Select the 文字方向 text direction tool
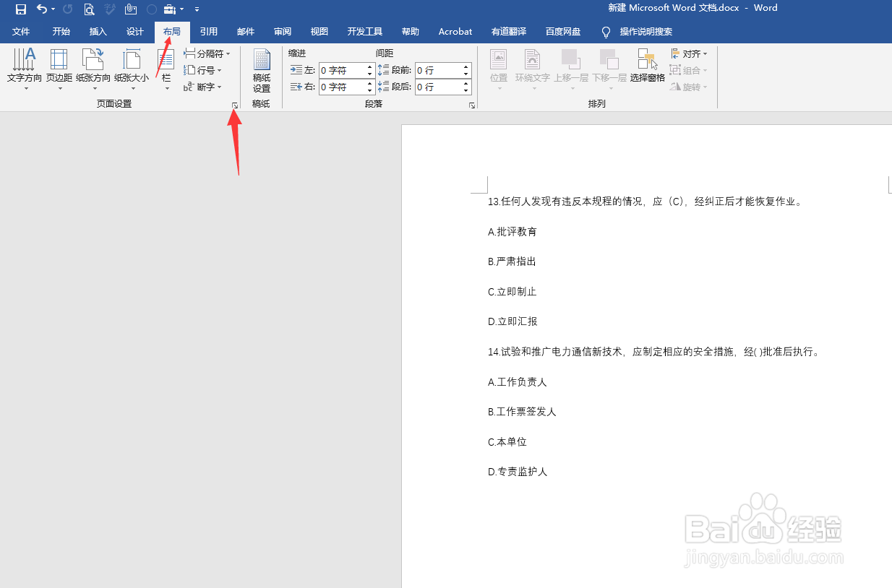The width and height of the screenshot is (892, 588). click(24, 69)
